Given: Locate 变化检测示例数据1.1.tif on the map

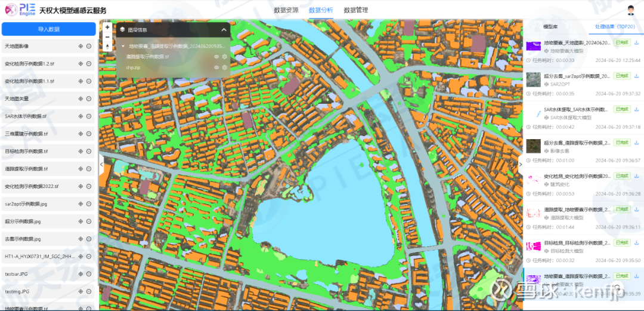Looking at the screenshot, I should (80, 81).
